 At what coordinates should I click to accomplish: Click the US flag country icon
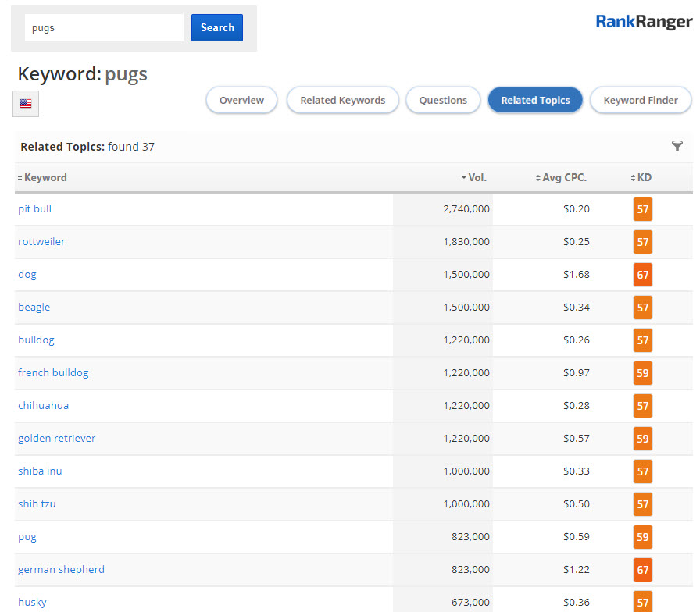26,103
